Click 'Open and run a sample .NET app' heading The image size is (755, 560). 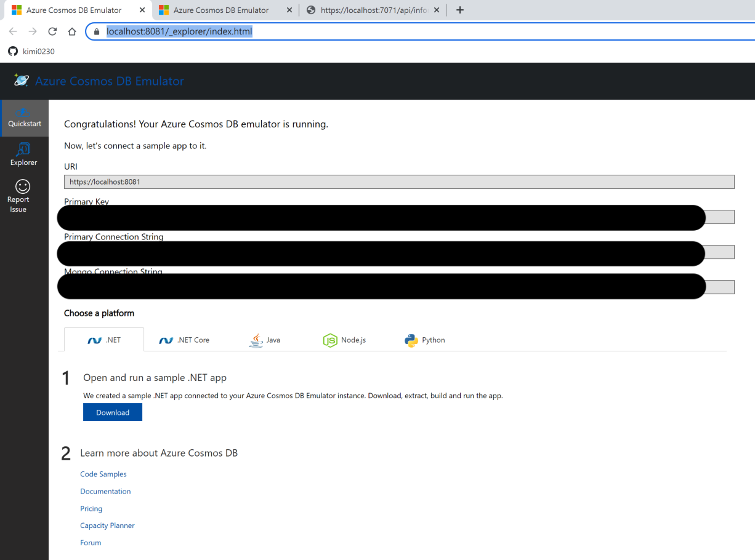click(155, 377)
